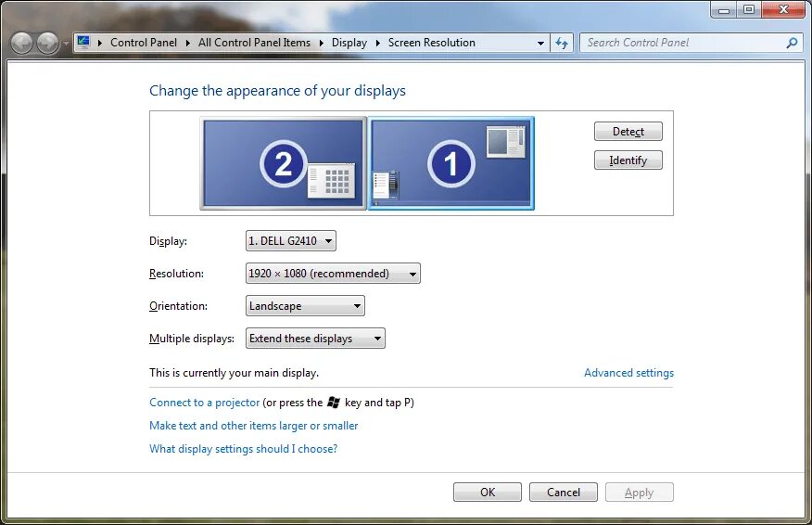Click the sidebar gadget icon on monitor 1

coord(386,185)
